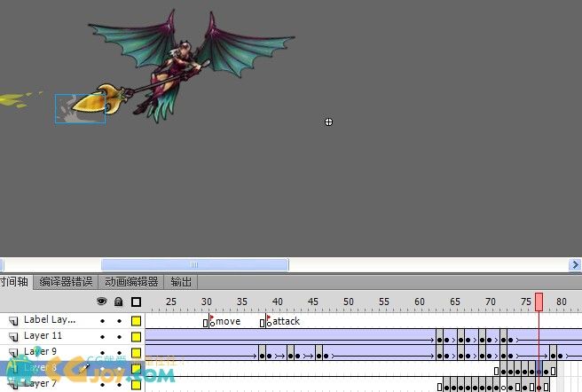582x392 pixels.
Task: Click yellow outline swatch of Layer 7
Action: (137, 385)
